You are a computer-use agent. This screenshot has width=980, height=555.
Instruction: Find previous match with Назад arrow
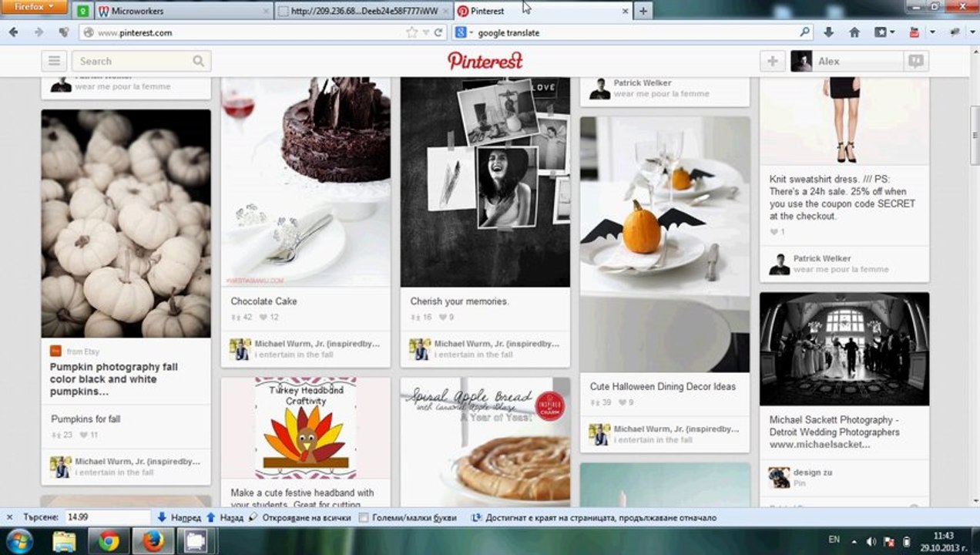[223, 518]
